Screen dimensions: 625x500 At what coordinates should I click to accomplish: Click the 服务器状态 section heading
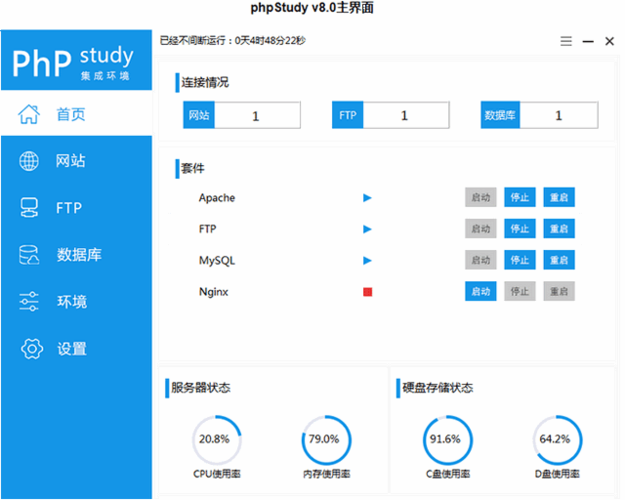click(x=200, y=388)
